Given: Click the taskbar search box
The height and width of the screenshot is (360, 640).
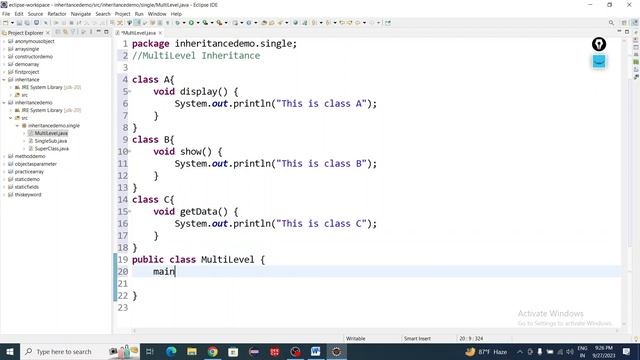Looking at the screenshot, I should (80, 351).
